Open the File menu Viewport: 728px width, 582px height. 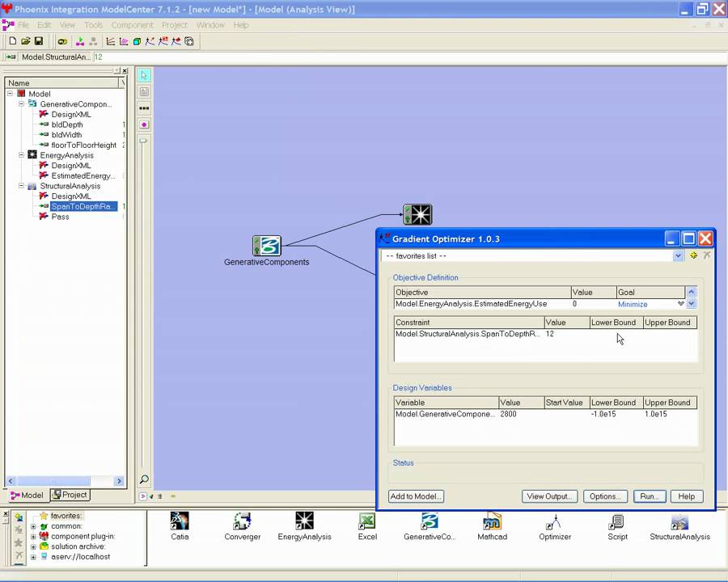tap(23, 25)
